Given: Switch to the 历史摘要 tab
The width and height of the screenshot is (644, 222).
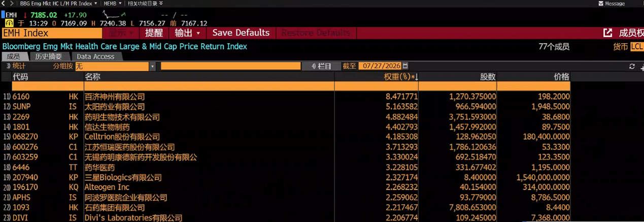Looking at the screenshot, I should 49,56.
